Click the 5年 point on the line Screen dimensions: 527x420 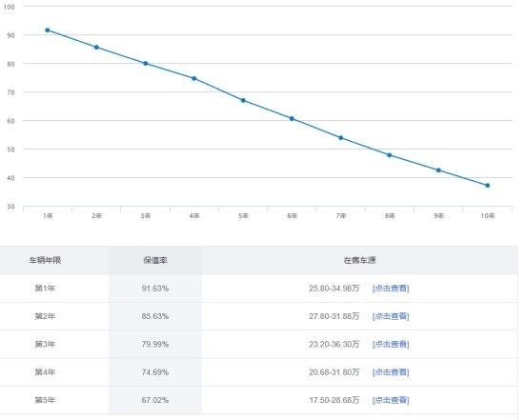point(243,100)
